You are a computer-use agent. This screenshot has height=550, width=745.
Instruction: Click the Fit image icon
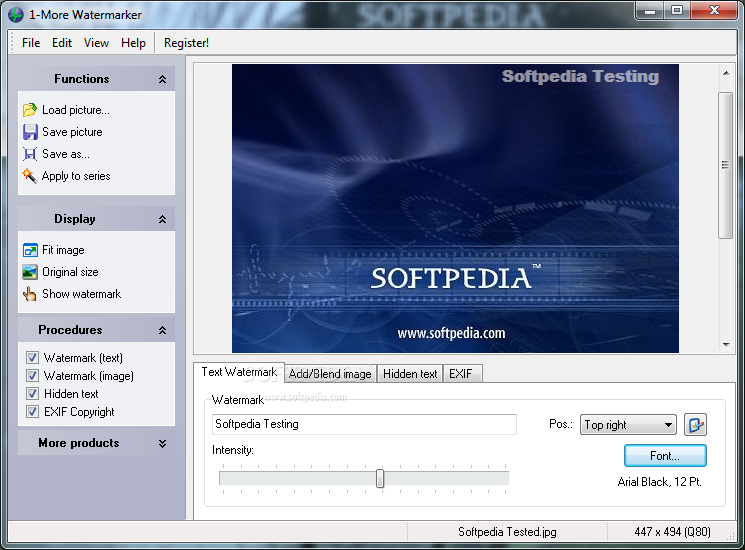click(29, 250)
